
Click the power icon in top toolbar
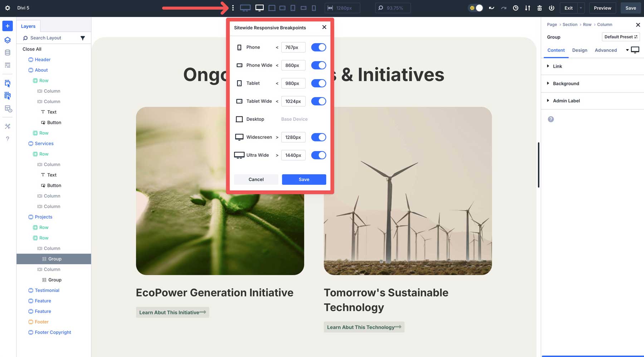click(x=551, y=8)
